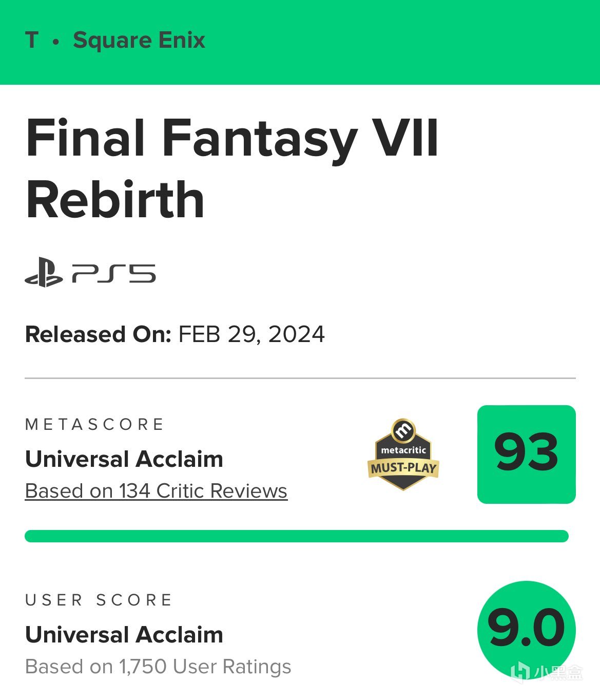Click the Final Fantasy VII Rebirth title
The height and width of the screenshot is (700, 600).
[232, 168]
